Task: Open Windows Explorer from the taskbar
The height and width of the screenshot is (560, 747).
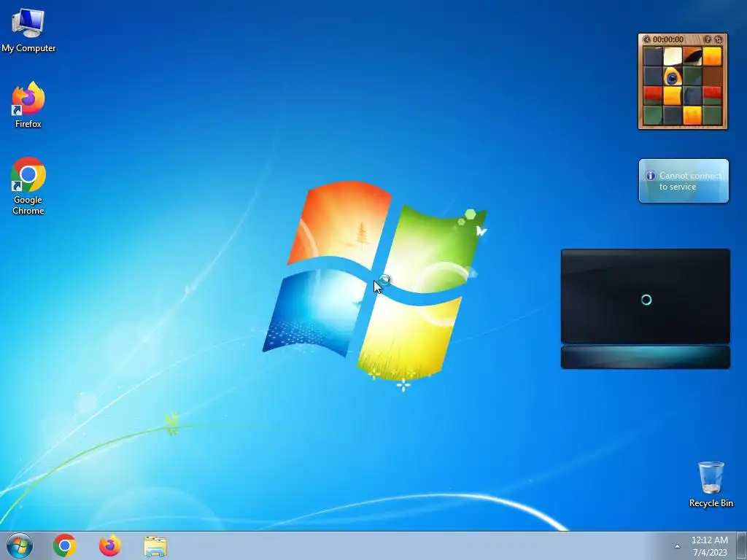Action: click(155, 546)
